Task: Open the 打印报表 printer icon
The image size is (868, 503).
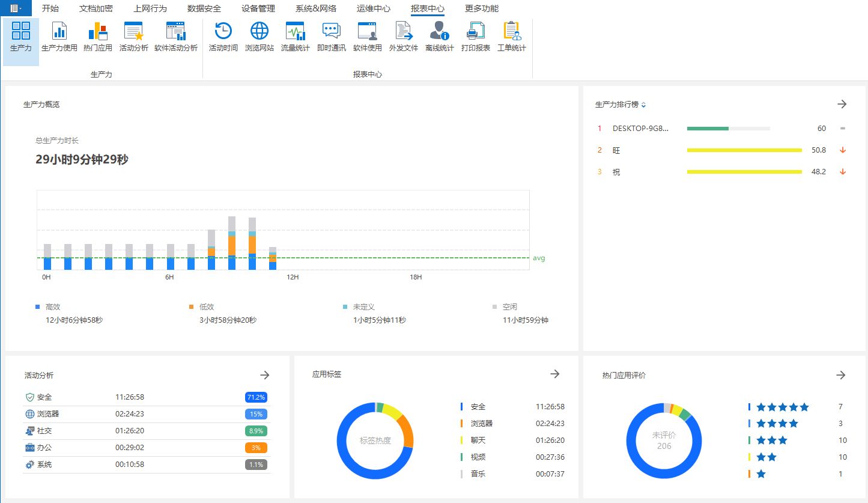Action: (476, 37)
